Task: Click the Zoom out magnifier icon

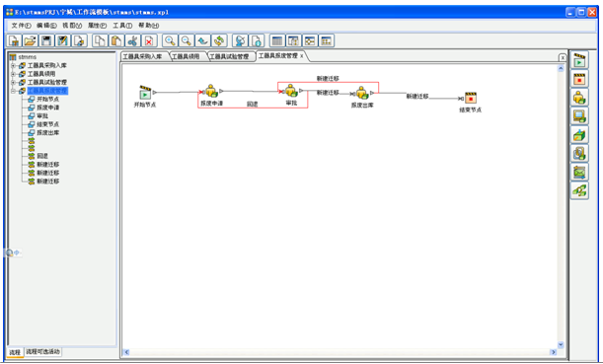Action: 187,40
